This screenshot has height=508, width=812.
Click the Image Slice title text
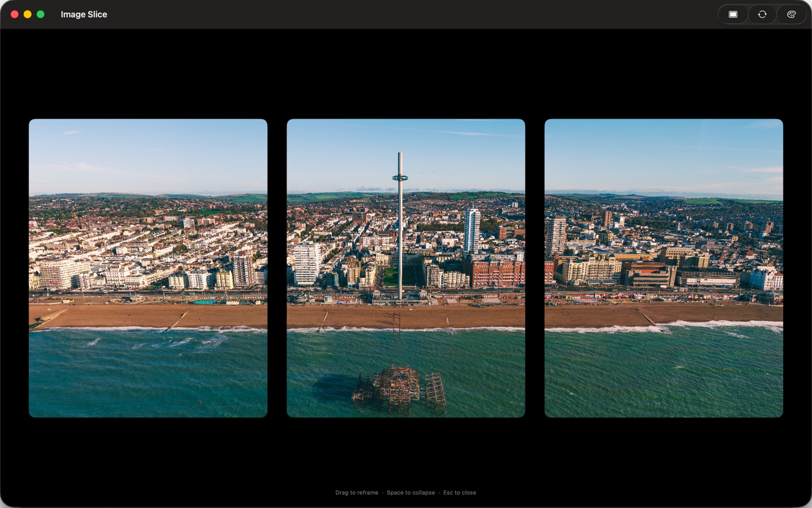[x=83, y=14]
